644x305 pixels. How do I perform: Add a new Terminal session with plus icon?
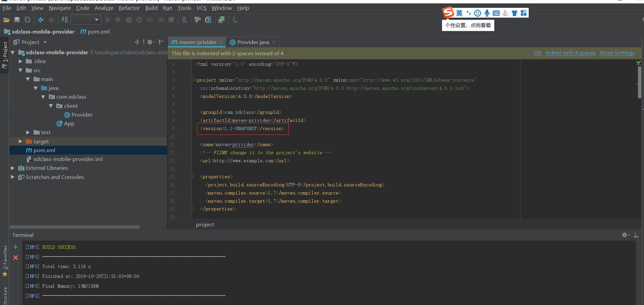pyautogui.click(x=15, y=247)
